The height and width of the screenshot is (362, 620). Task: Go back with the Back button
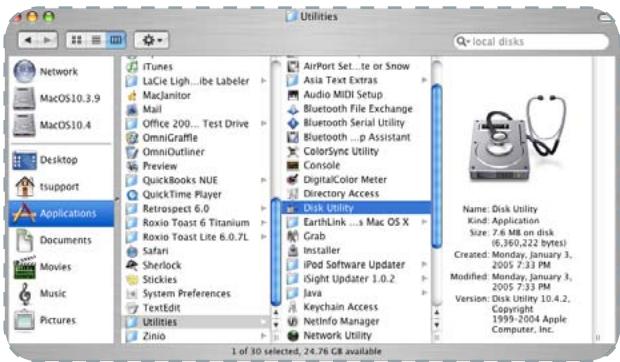(28, 40)
